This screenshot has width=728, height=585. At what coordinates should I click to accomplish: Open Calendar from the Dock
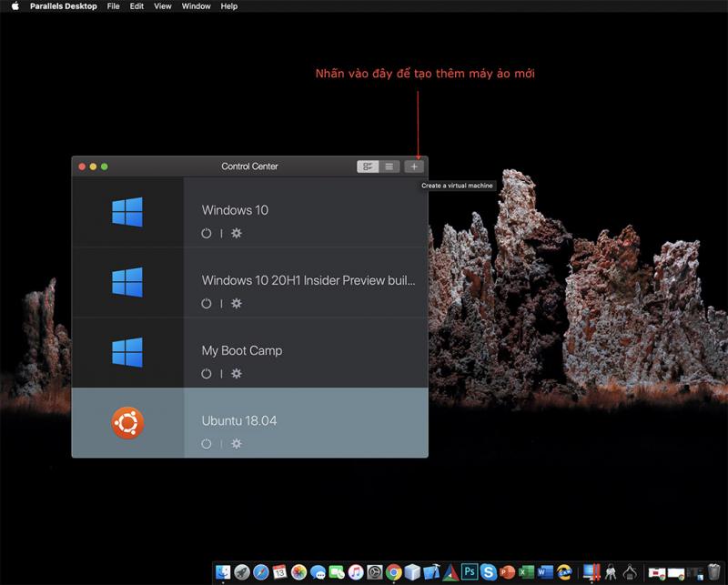point(280,572)
